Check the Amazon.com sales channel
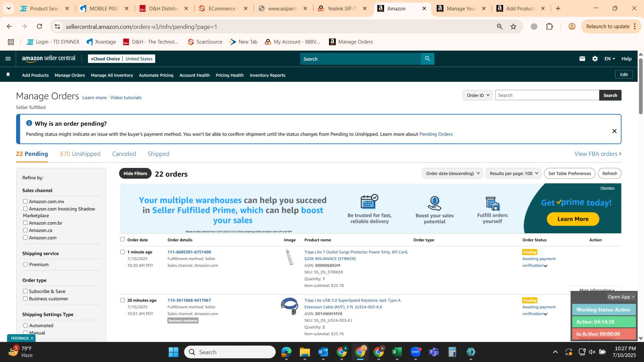 25,237
